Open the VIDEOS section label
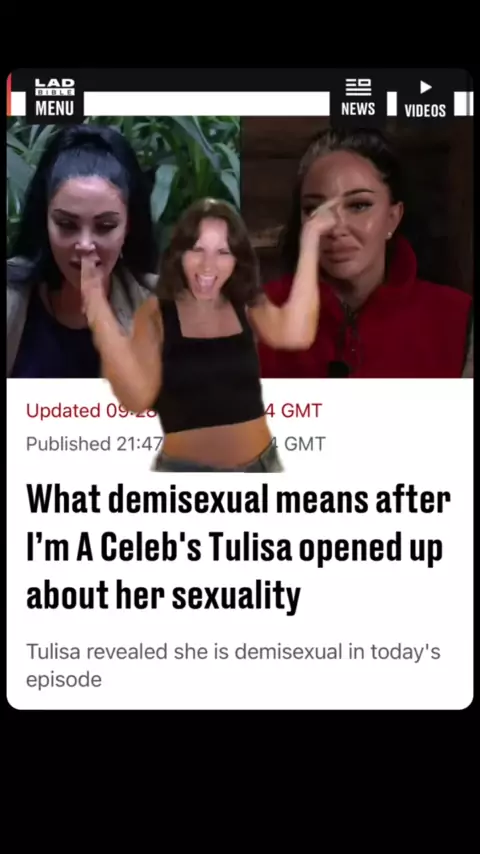Image resolution: width=480 pixels, height=854 pixels. 425,111
